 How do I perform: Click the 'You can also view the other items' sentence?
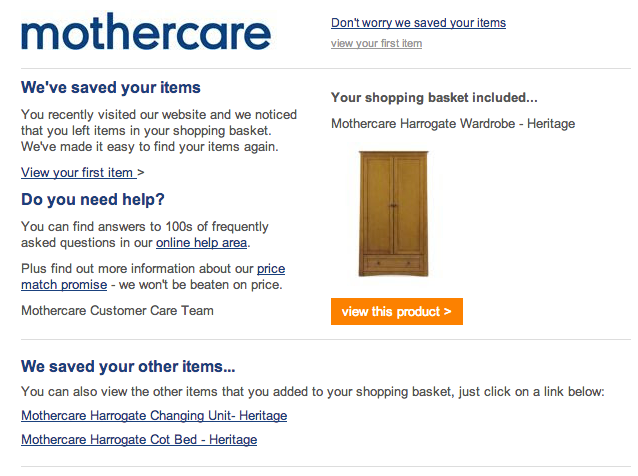tap(313, 392)
